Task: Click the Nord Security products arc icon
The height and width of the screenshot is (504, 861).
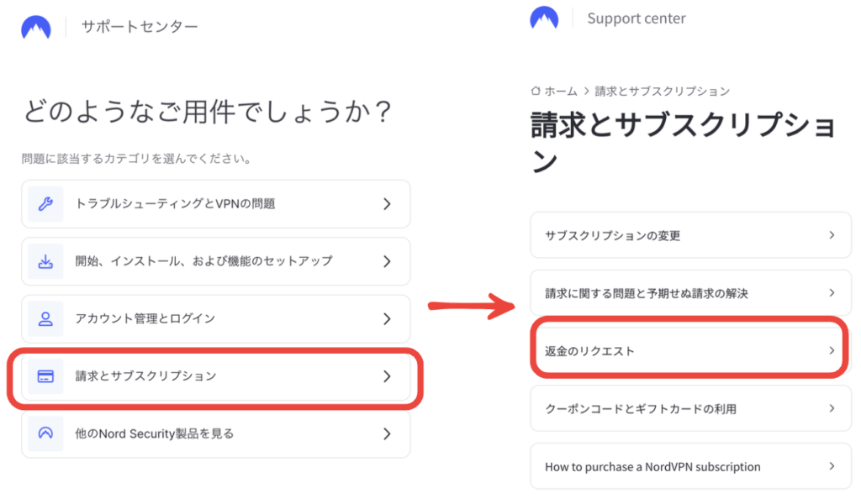Action: (45, 433)
